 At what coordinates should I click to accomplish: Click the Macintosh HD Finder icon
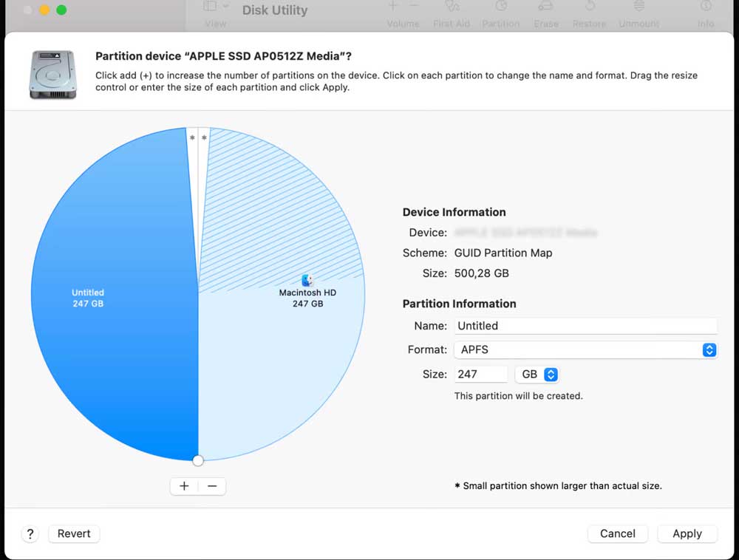[x=307, y=280]
